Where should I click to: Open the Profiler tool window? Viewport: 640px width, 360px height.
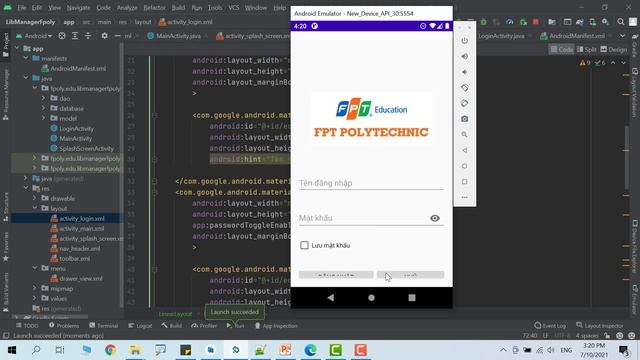pyautogui.click(x=204, y=325)
